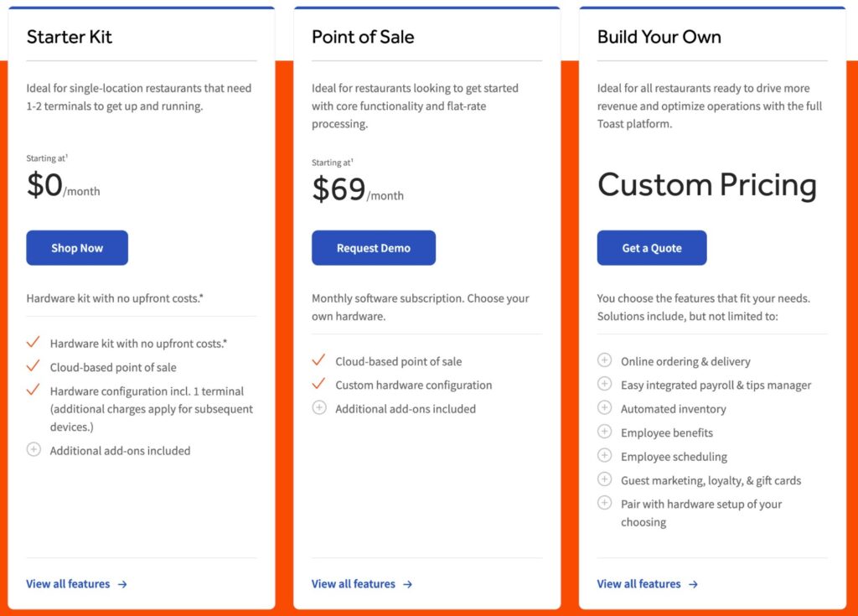Viewport: 858px width, 616px height.
Task: Open View all features link for Point of Sale
Action: click(x=354, y=584)
